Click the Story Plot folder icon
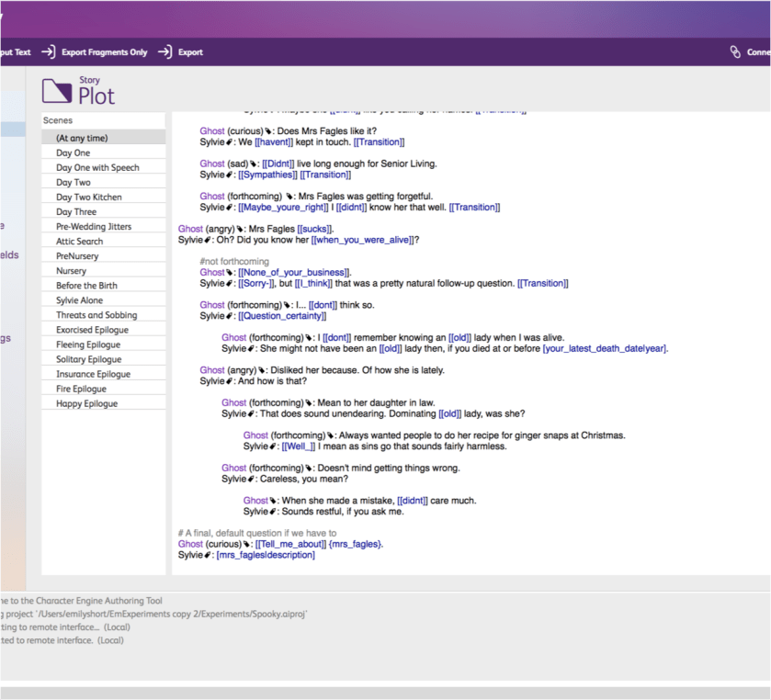This screenshot has width=771, height=700. [57, 91]
